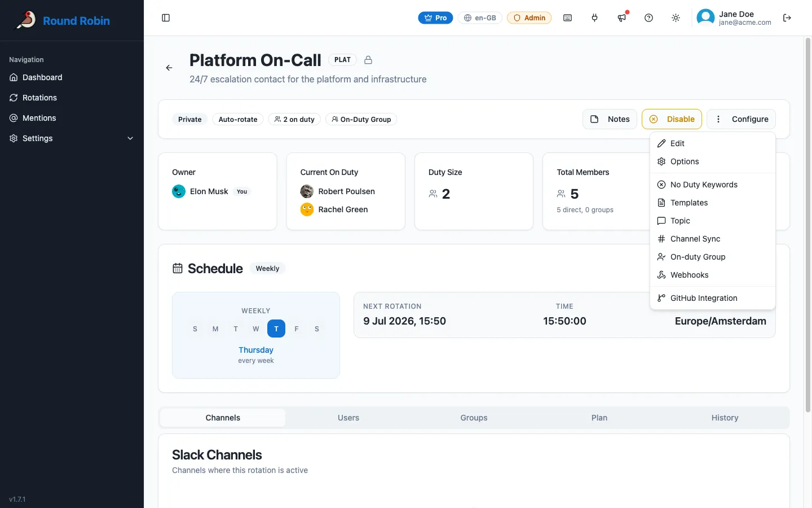The image size is (812, 508).
Task: Open the help question mark icon
Action: coord(649,18)
